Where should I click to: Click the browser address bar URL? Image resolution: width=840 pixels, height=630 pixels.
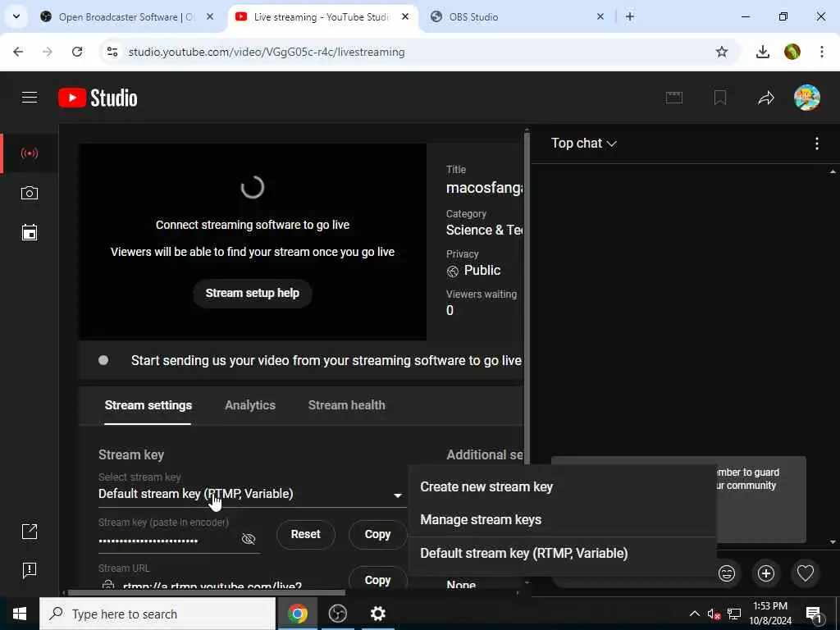tap(267, 52)
